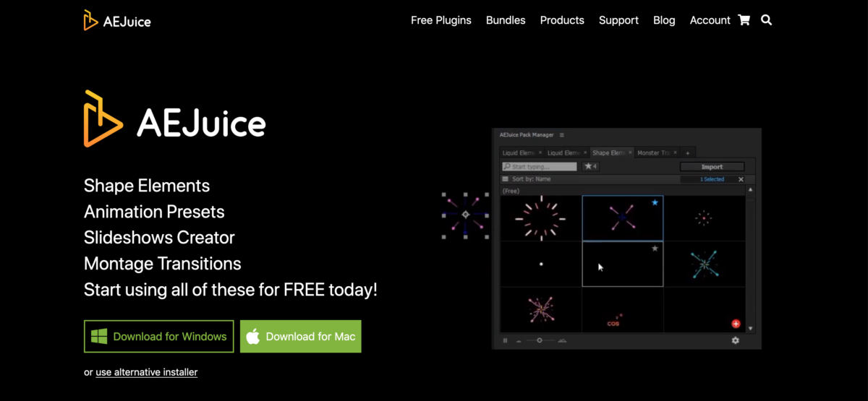
Task: Click the Shape Elements heading text
Action: pyautogui.click(x=147, y=186)
